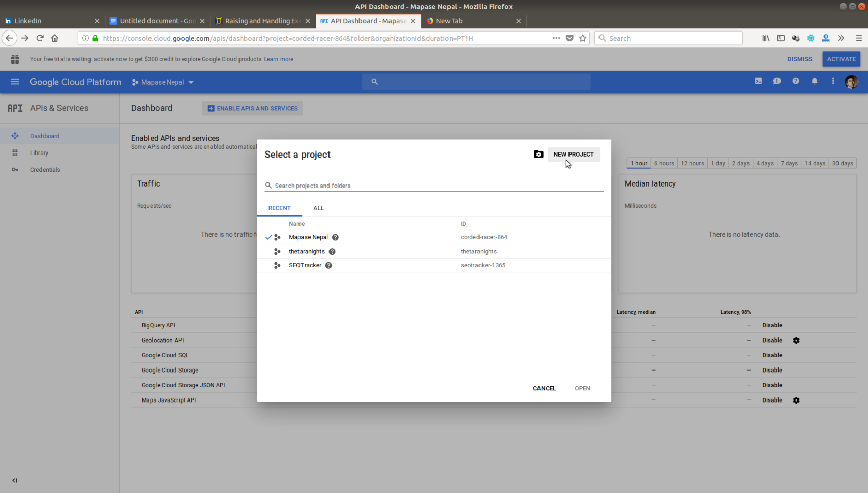868x493 pixels.
Task: Open the navigation hamburger menu
Action: 15,82
